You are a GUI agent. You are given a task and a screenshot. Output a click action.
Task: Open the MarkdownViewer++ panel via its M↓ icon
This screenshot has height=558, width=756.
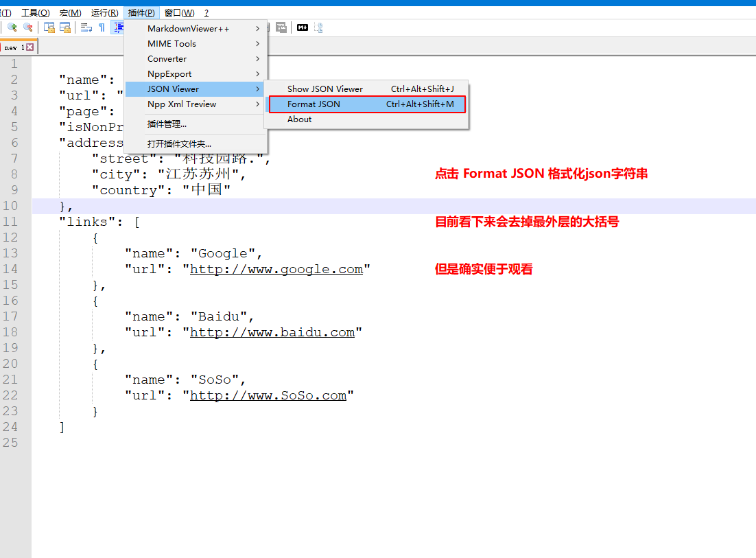pyautogui.click(x=303, y=27)
